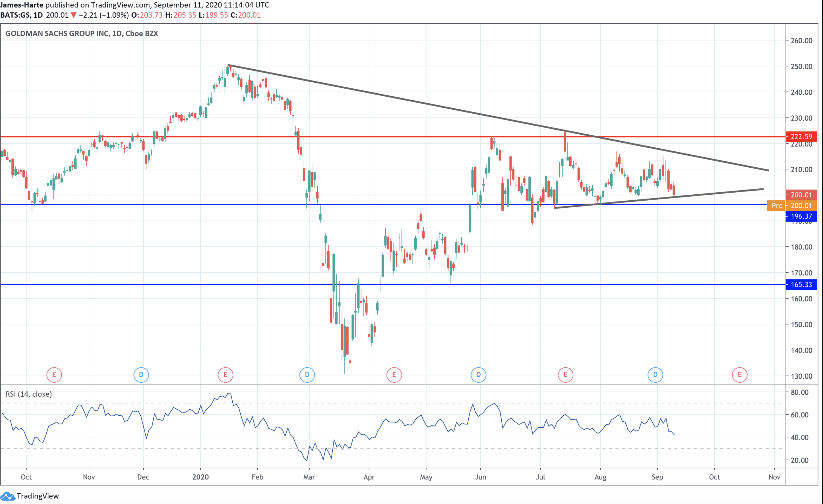Click the GOLDMAN SACHS GROUP INC chart title

(82, 33)
